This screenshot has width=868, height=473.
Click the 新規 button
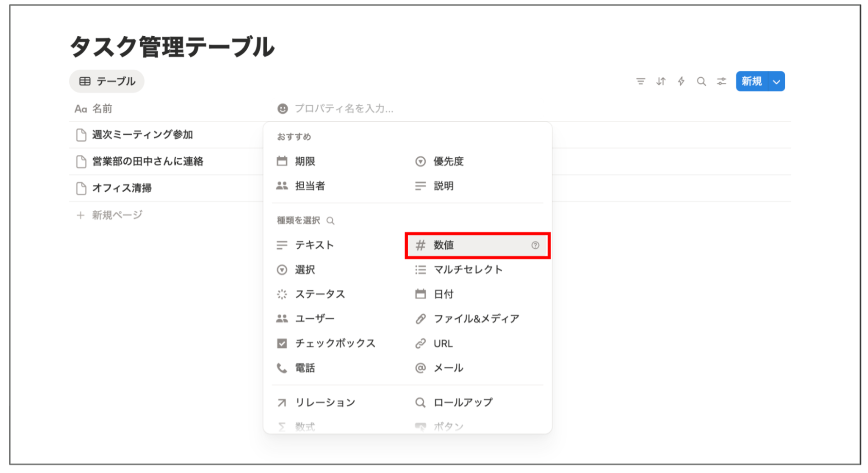752,81
